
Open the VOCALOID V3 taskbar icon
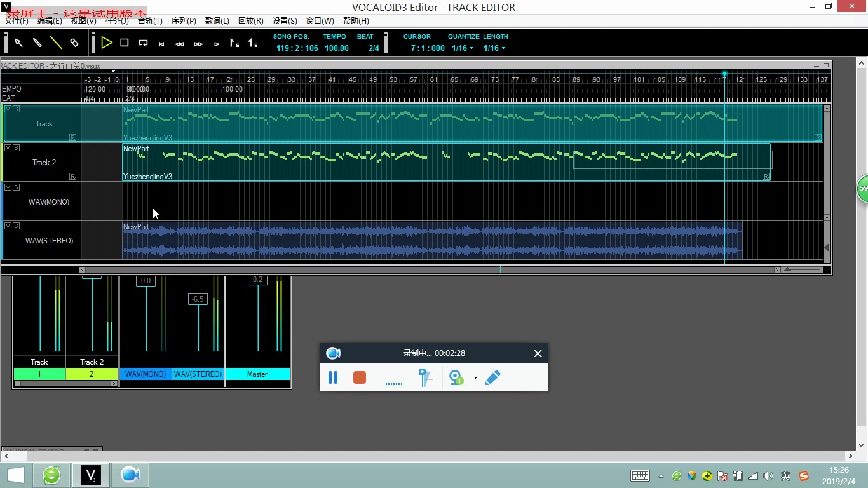pyautogui.click(x=91, y=475)
